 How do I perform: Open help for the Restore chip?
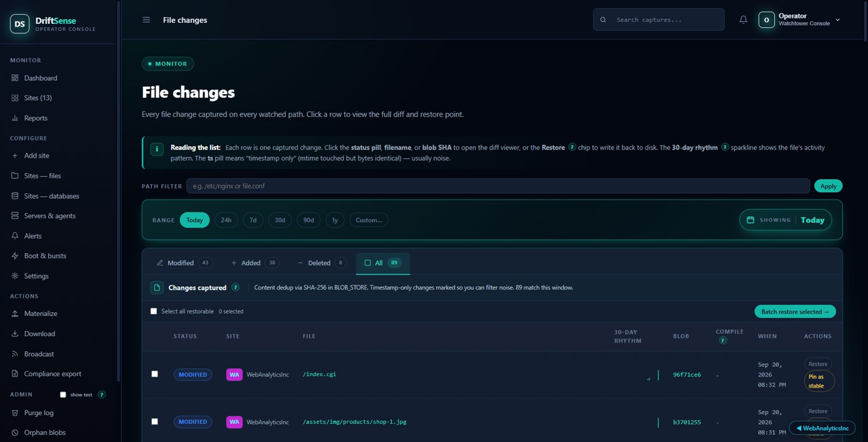click(x=572, y=147)
